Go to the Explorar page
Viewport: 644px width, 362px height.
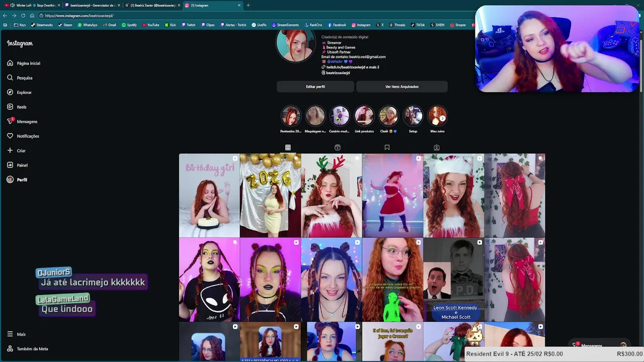point(19,93)
